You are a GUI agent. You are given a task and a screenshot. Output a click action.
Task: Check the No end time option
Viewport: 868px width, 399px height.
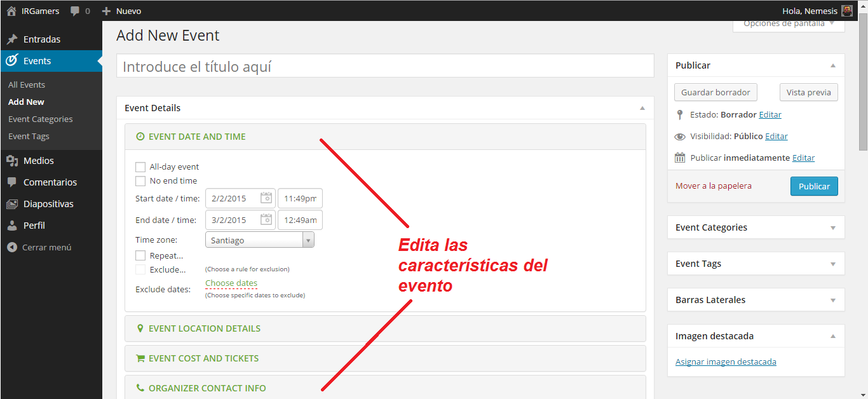coord(140,181)
